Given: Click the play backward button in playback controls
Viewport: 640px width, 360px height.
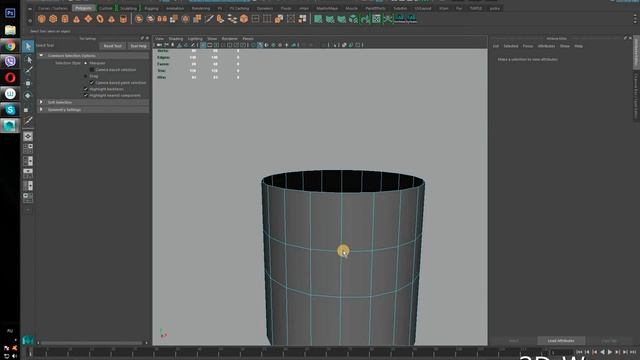Looking at the screenshot, I should [602, 352].
